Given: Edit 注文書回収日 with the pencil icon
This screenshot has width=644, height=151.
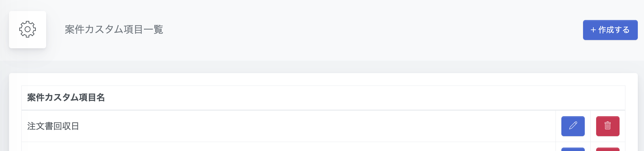Looking at the screenshot, I should tap(573, 125).
